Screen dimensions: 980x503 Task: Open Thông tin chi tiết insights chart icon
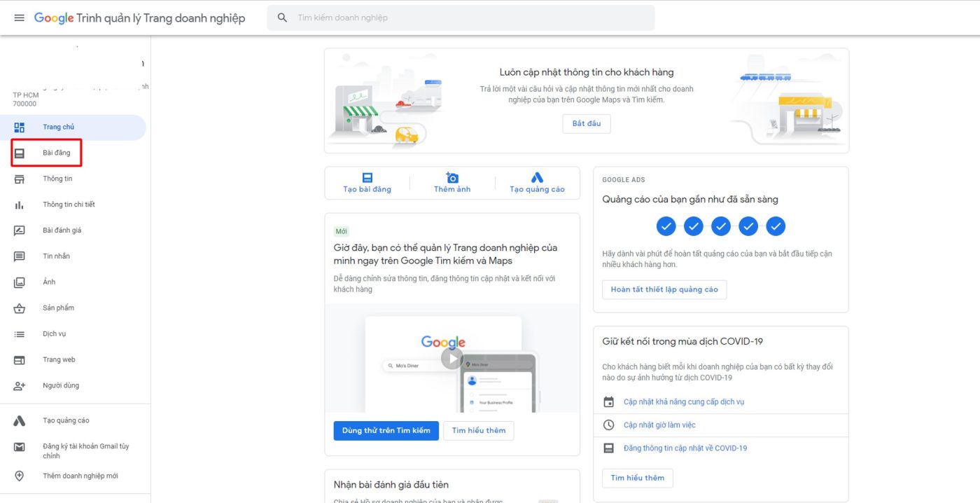(20, 204)
